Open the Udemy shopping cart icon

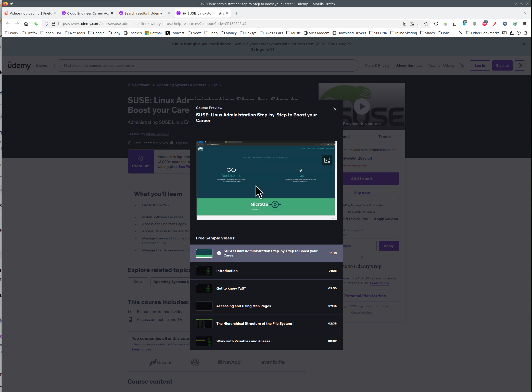462,65
